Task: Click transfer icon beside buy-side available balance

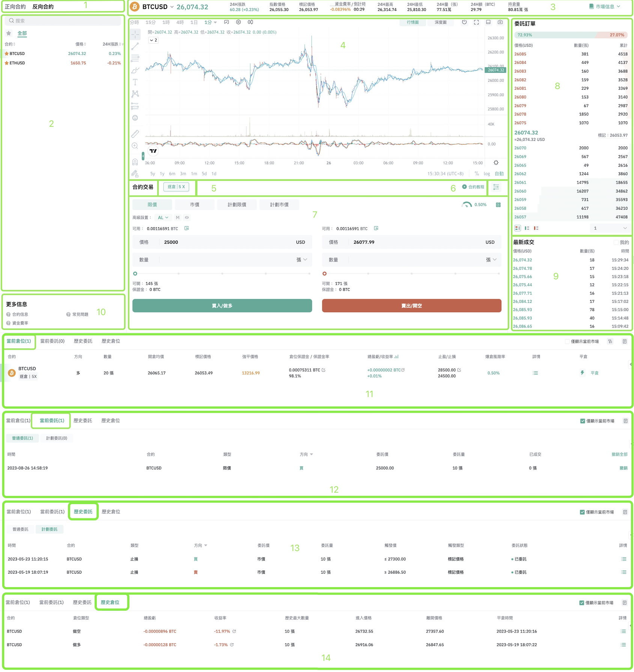Action: (187, 228)
